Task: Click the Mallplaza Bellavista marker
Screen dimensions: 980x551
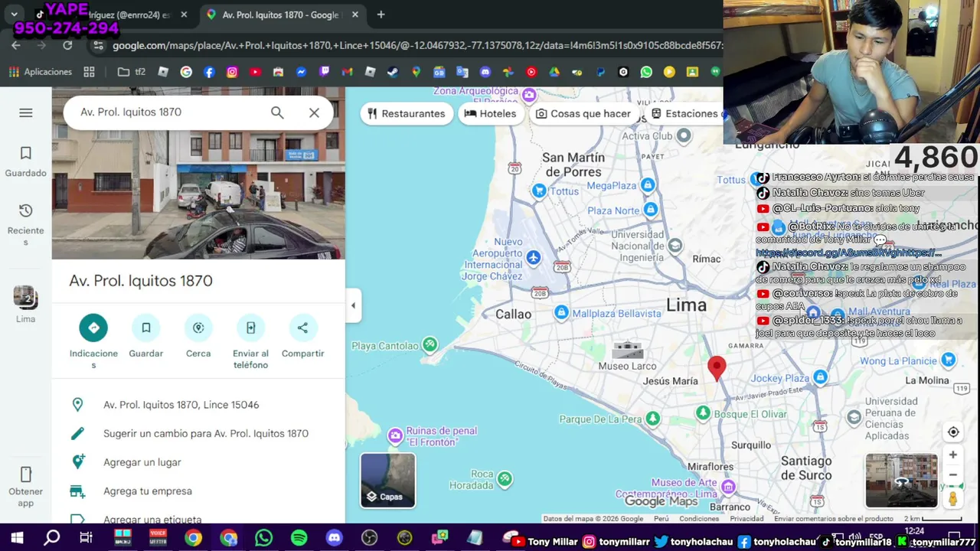Action: click(561, 312)
